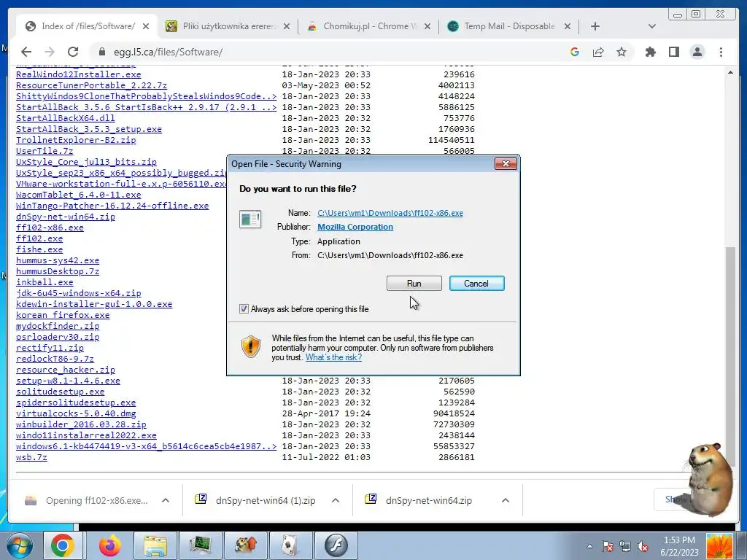Open the Mozilla Corporation publisher link
Image resolution: width=747 pixels, height=560 pixels.
coord(355,227)
